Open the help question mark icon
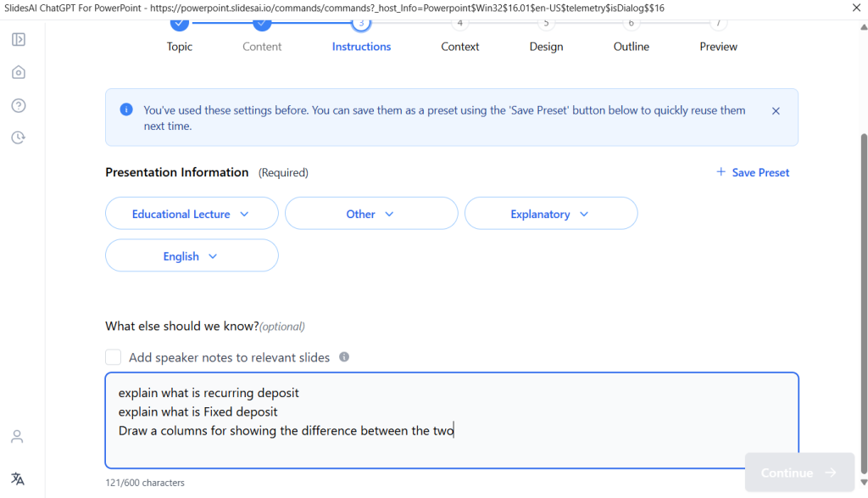This screenshot has width=868, height=498. coord(18,105)
